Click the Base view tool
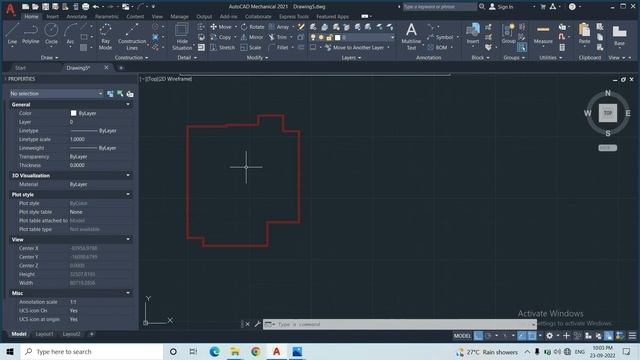This screenshot has width=640, height=360. pyautogui.click(x=619, y=35)
